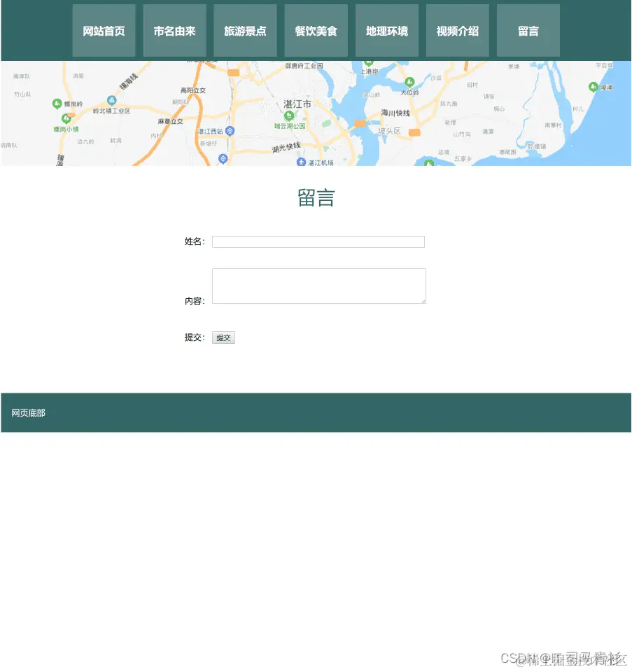
Task: Open the blue transit icon below 湛江西站
Action: (223, 158)
